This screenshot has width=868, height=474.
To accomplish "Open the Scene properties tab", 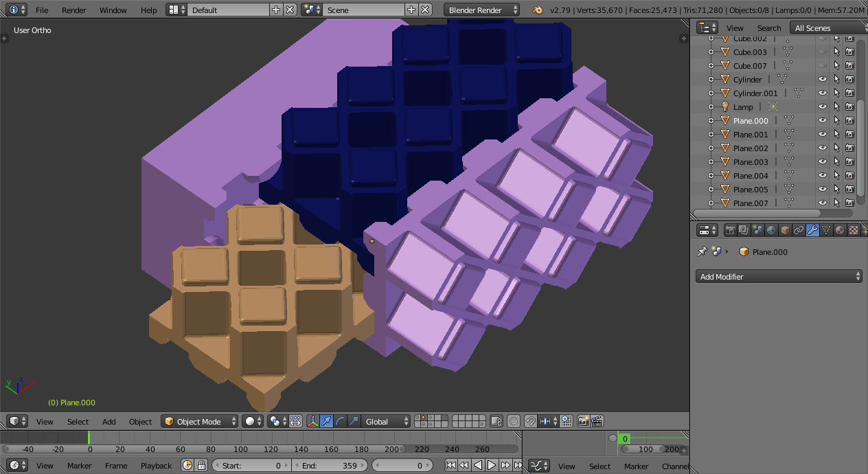I will coord(757,230).
